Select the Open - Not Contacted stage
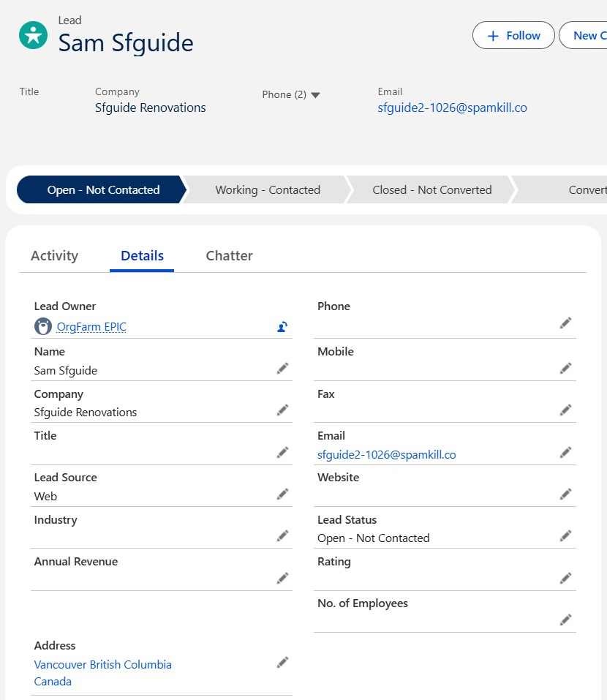The image size is (607, 700). coord(103,189)
